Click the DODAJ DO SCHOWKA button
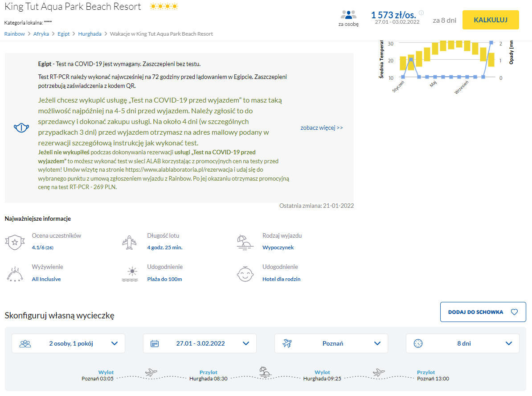Viewport: 532px width, 396px height. 483,312
